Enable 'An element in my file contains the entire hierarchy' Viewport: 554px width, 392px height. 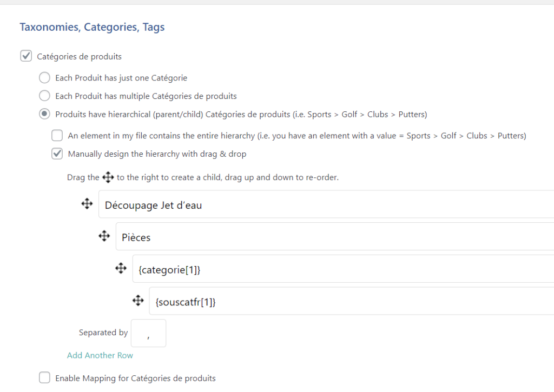click(57, 135)
